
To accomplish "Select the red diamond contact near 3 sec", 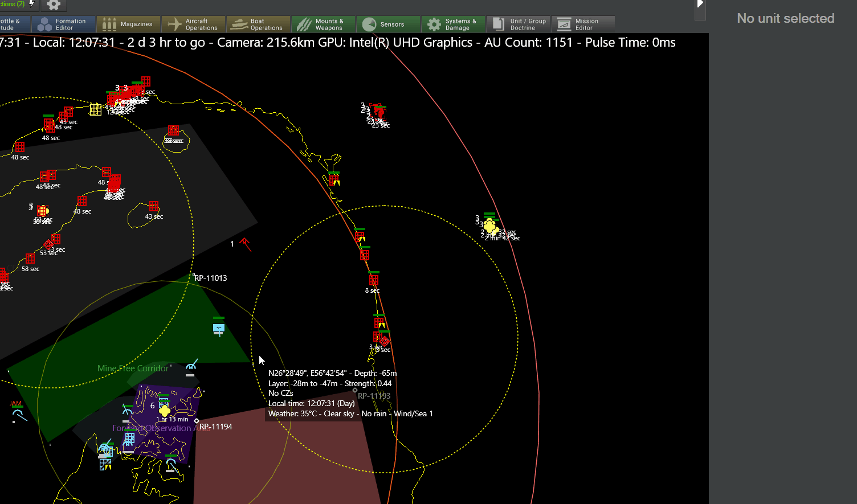I will click(x=385, y=341).
